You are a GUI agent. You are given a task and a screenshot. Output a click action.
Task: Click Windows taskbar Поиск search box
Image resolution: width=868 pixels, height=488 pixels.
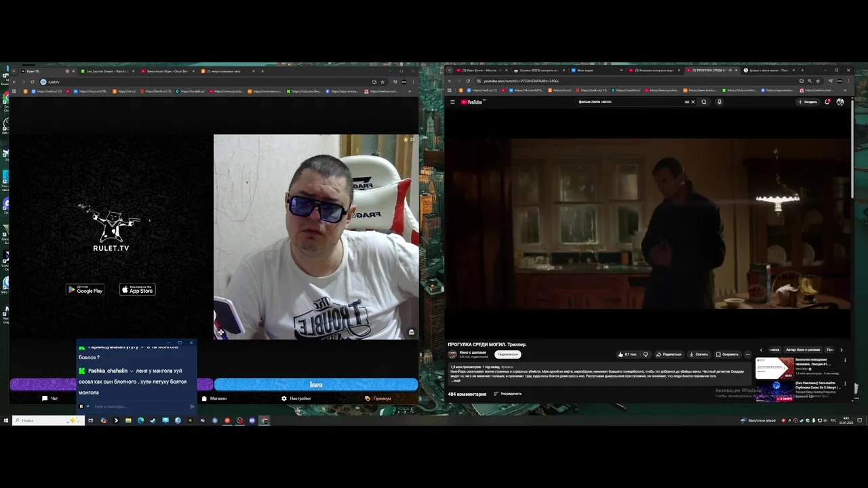pos(47,420)
